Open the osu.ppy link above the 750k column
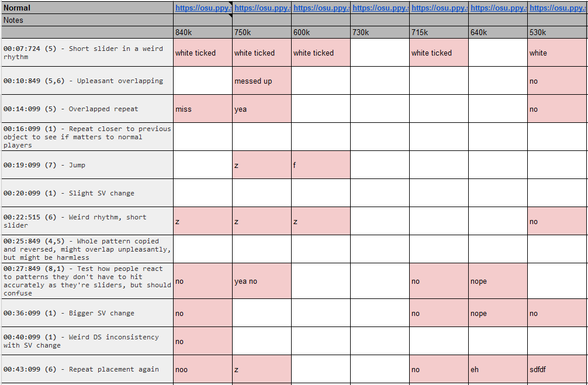The width and height of the screenshot is (588, 385). [x=262, y=8]
